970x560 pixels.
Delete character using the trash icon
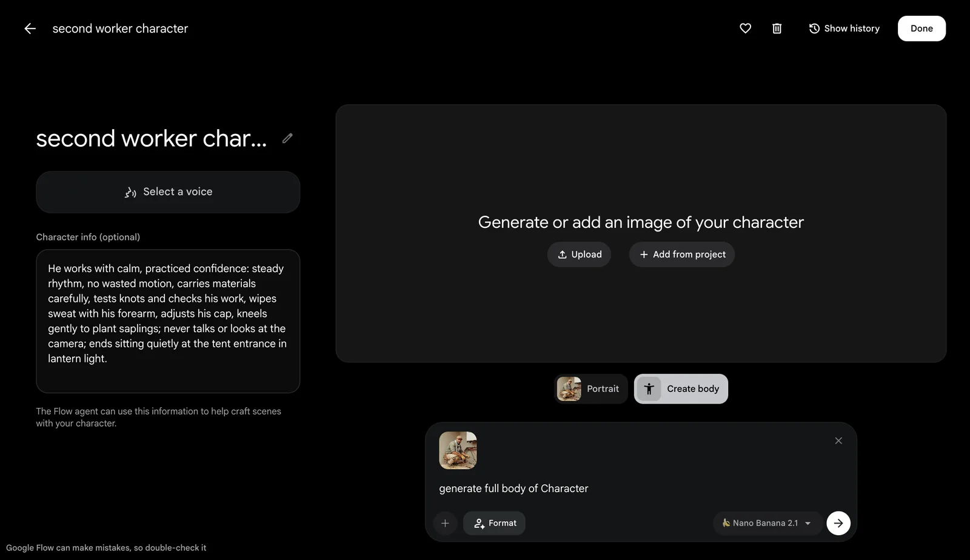pos(777,28)
